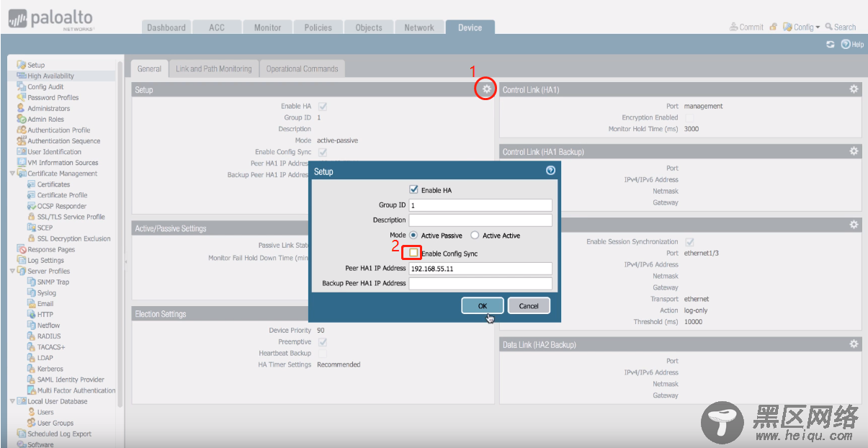Open OCSP Responder in sidebar

61,206
